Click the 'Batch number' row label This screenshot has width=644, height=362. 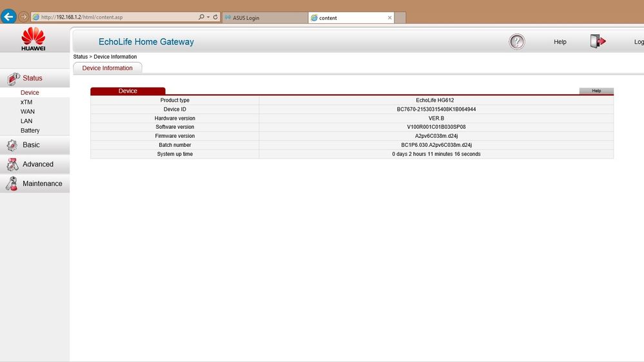(x=175, y=145)
